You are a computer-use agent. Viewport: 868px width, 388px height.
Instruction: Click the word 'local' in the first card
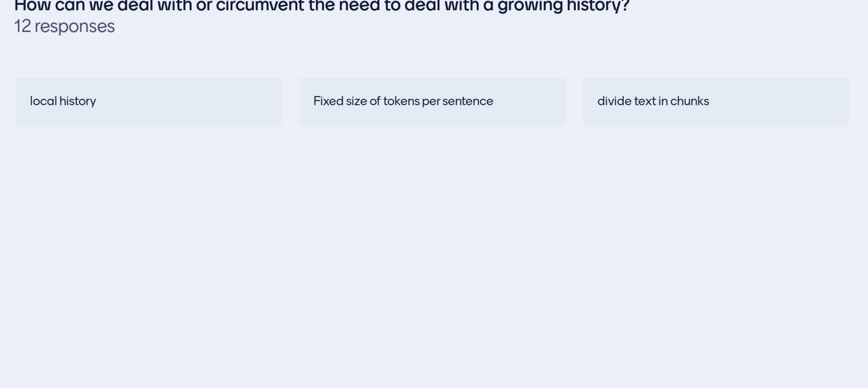(43, 101)
